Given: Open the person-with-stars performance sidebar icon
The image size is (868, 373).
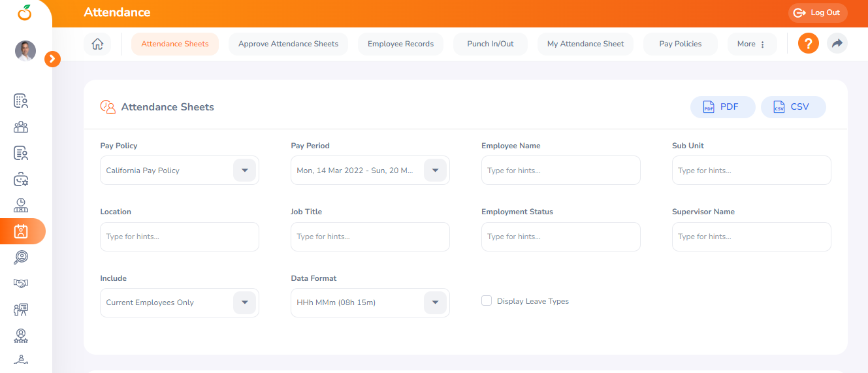Looking at the screenshot, I should (x=21, y=336).
